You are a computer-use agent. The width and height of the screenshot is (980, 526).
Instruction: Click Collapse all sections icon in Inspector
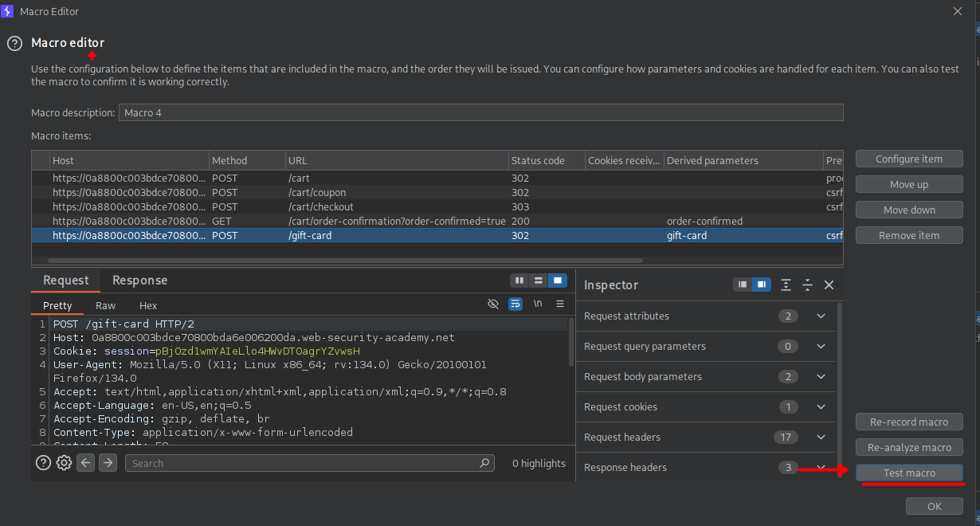pos(807,285)
